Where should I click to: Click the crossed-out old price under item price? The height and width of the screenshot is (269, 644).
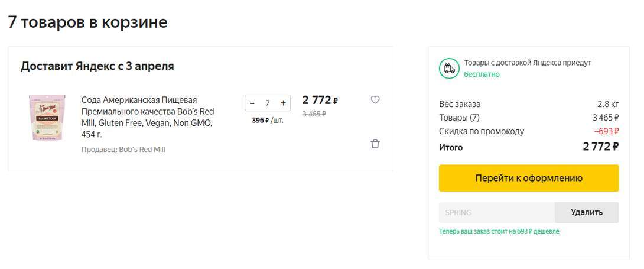coord(314,114)
